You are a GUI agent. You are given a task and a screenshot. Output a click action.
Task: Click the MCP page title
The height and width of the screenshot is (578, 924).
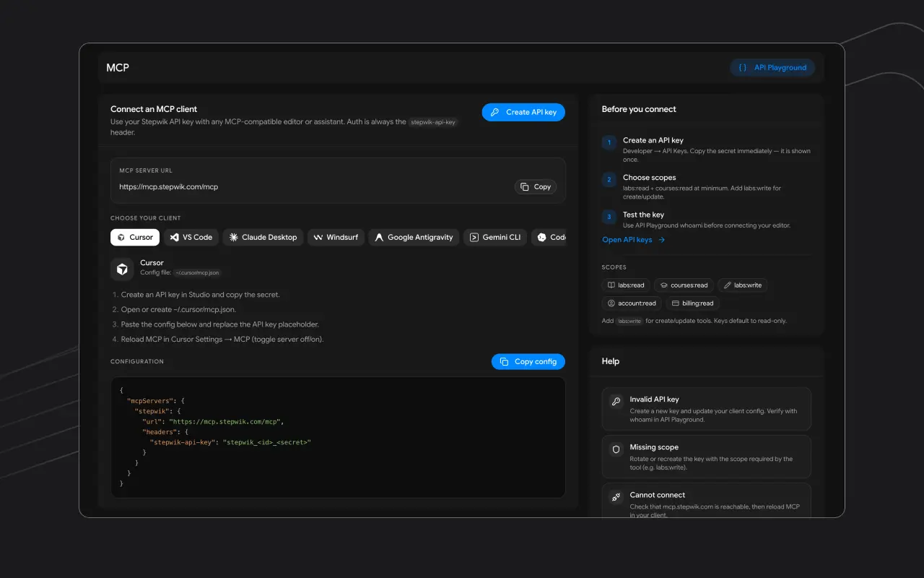point(118,68)
